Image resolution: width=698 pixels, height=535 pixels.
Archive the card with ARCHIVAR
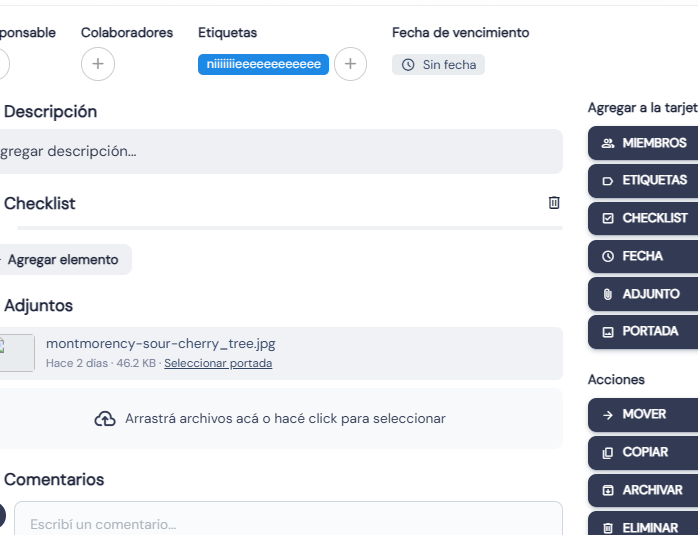[643, 490]
